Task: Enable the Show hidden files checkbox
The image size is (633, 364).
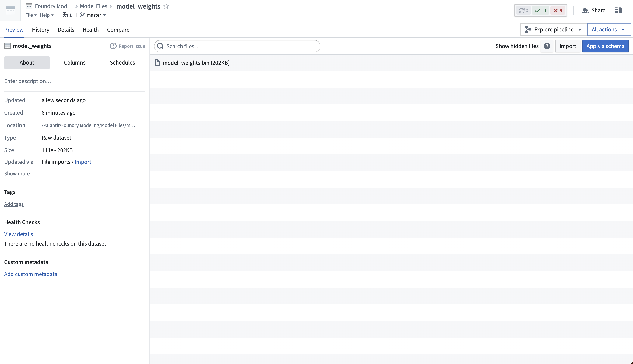Action: tap(488, 46)
